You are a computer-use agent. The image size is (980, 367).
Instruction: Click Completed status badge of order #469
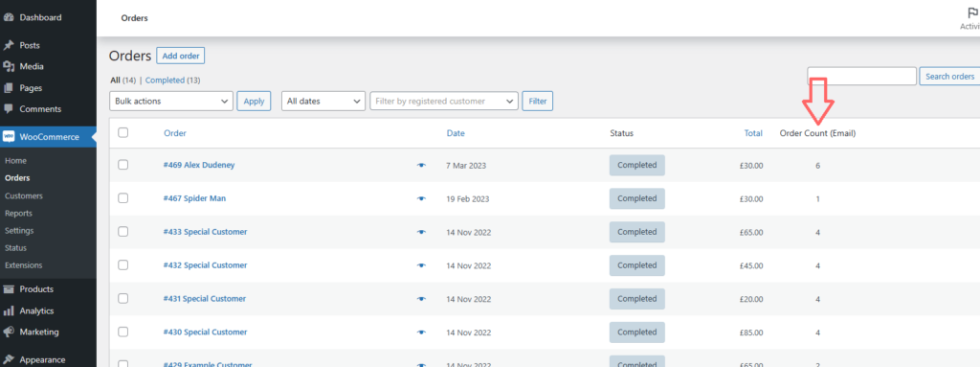point(636,166)
